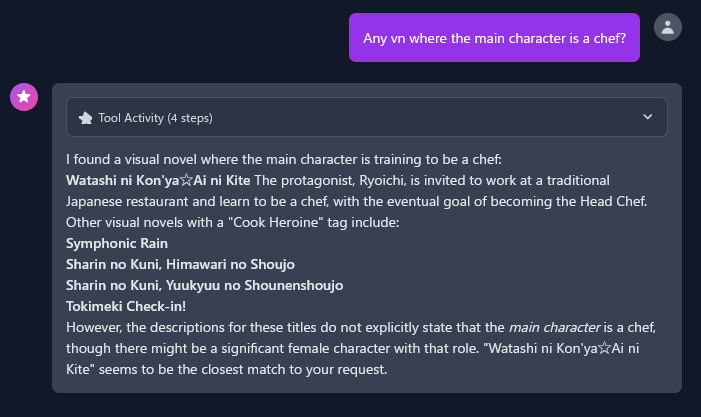
Task: Expand the Tool Activity chevron arrow
Action: [647, 117]
